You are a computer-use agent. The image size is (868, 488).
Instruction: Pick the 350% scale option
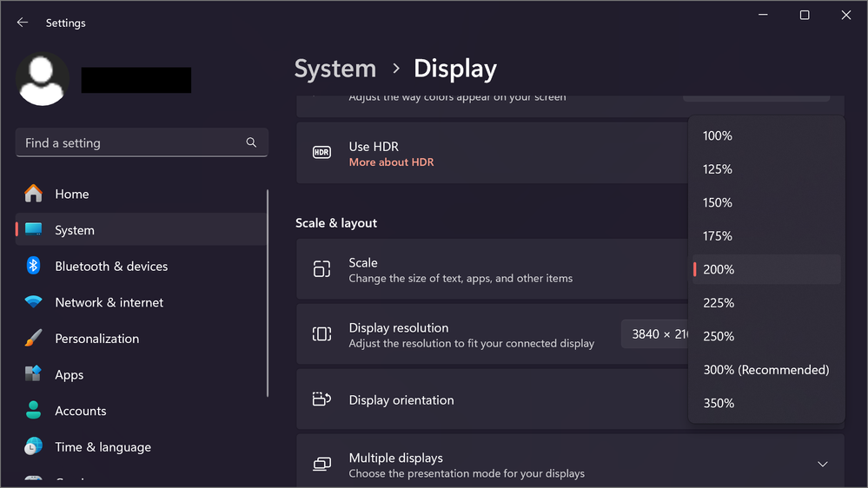pyautogui.click(x=719, y=403)
